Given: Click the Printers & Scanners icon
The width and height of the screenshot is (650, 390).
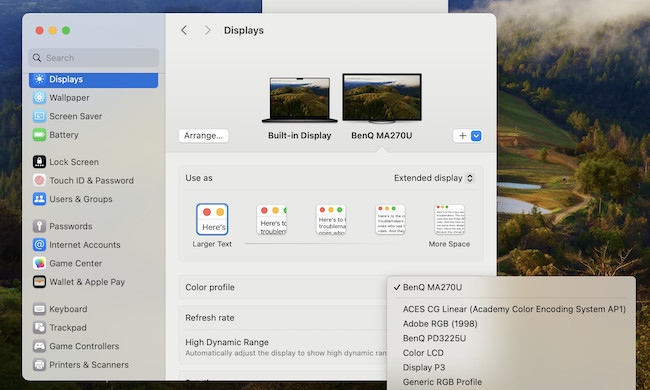Looking at the screenshot, I should pos(39,365).
